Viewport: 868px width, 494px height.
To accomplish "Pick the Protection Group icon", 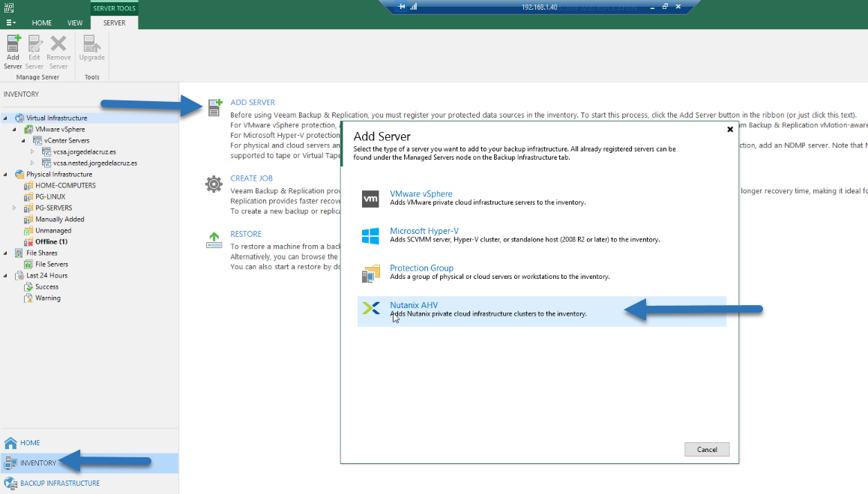I will point(370,272).
